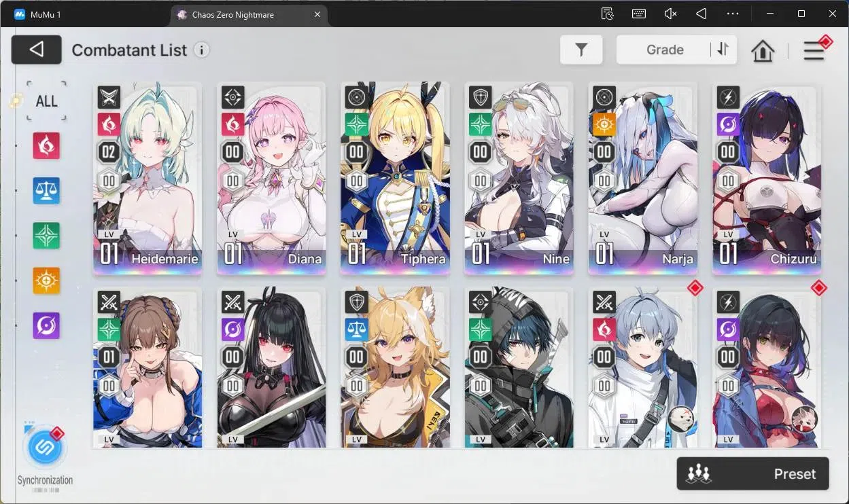Select silver-haired combatant in white jacket
This screenshot has height=504, width=849.
642,367
